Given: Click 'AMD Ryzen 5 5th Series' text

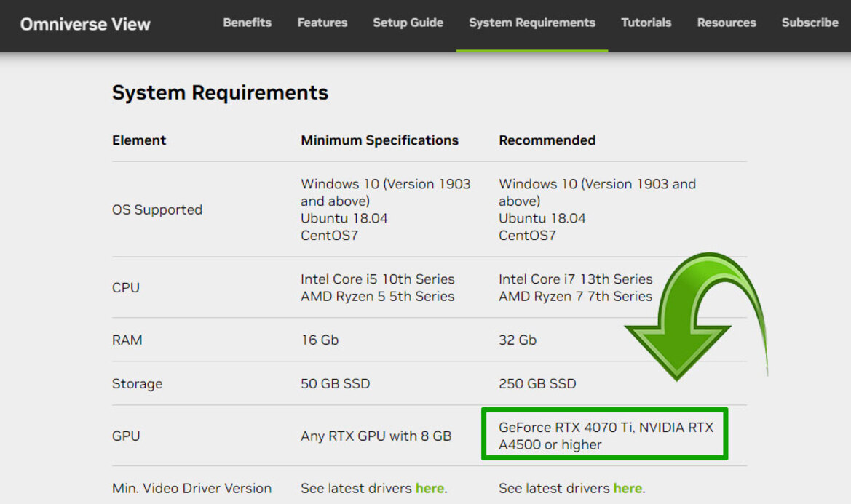Looking at the screenshot, I should (378, 297).
